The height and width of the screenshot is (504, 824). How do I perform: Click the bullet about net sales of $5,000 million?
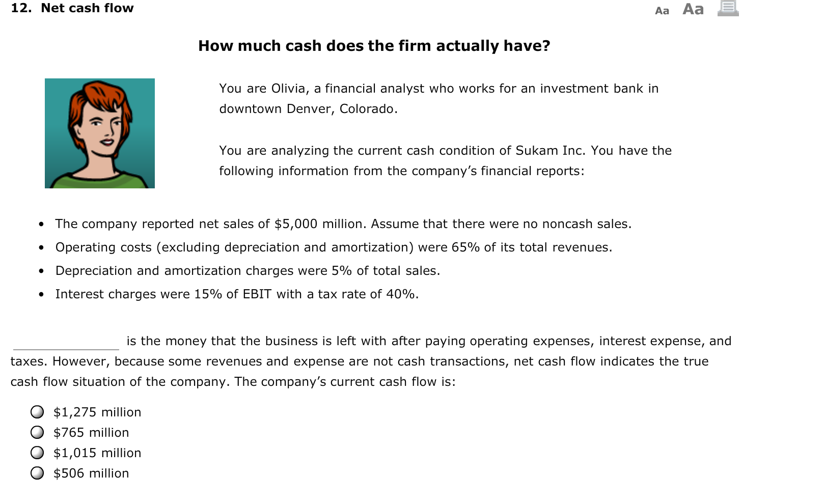click(344, 223)
